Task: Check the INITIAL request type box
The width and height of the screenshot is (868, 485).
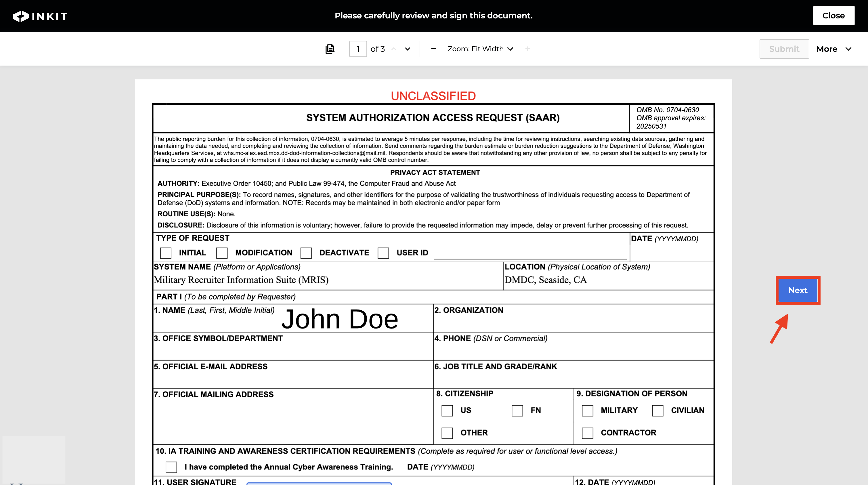Action: 165,253
